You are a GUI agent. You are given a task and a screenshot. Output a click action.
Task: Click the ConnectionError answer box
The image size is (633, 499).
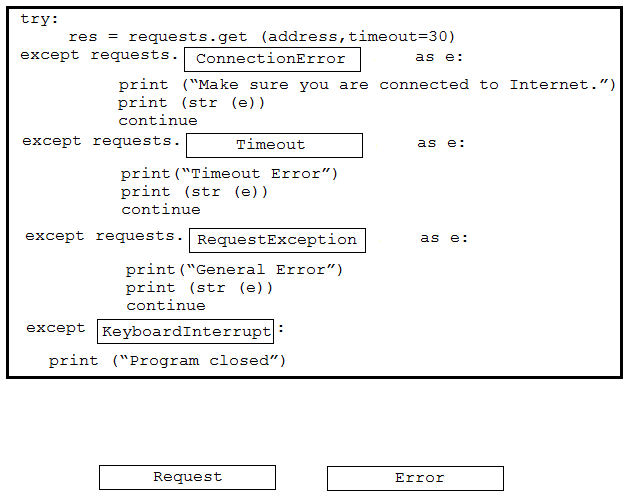272,59
